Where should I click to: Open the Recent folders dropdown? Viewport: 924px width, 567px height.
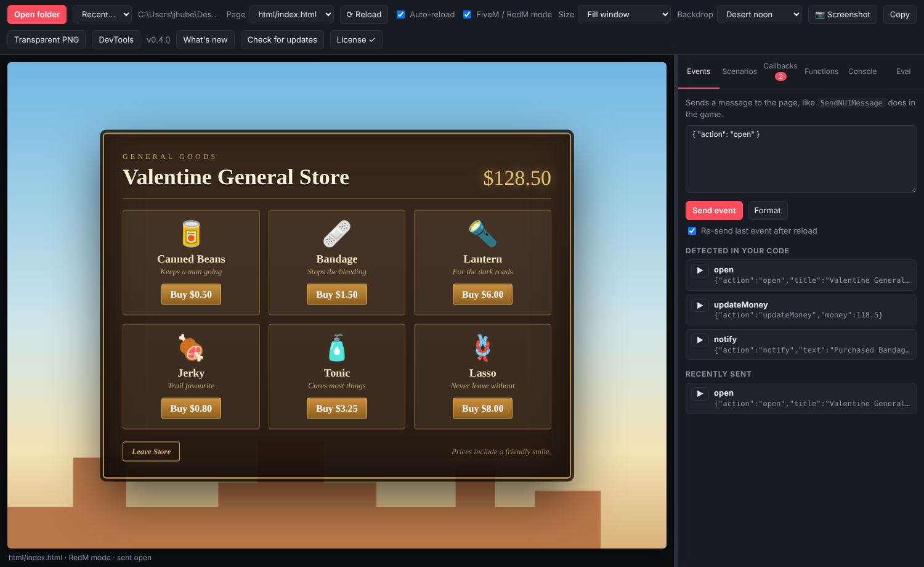pos(102,14)
